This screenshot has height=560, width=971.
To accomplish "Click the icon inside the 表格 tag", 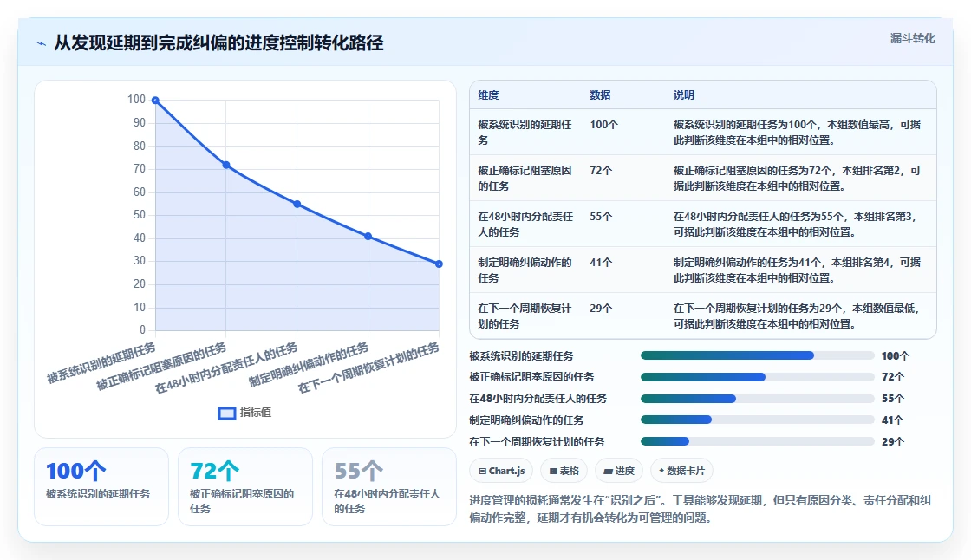I will click(553, 472).
